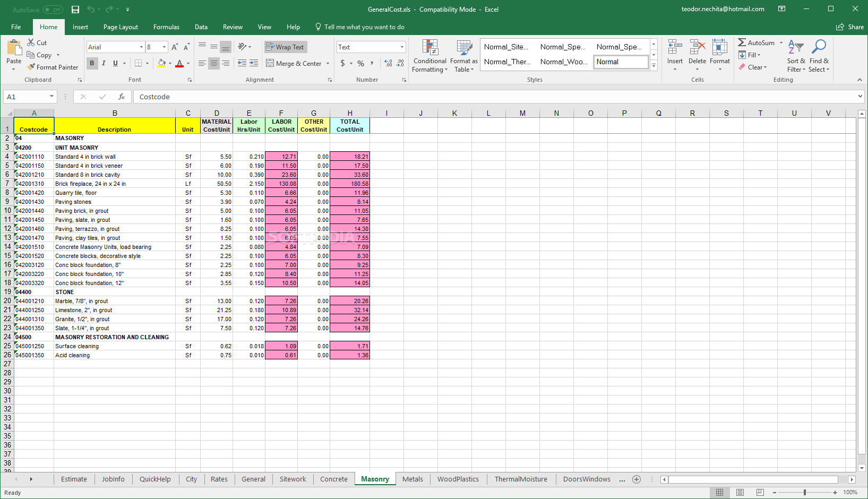Screen dimensions: 868x499
Task: Open the font size dropdown
Action: pos(164,47)
